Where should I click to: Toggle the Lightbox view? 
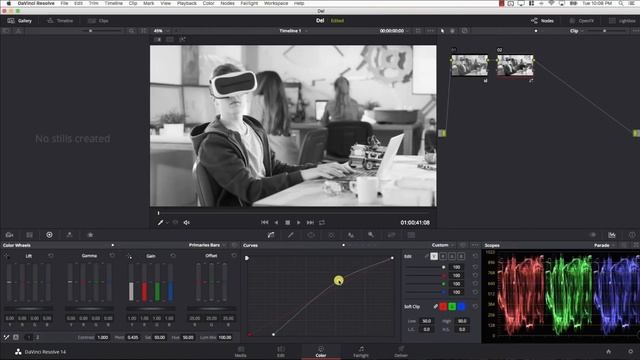(622, 20)
